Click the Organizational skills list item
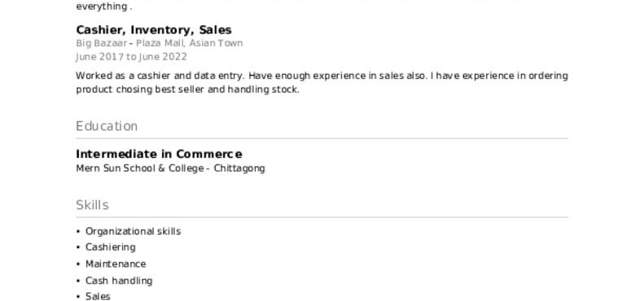Image resolution: width=644 pixels, height=301 pixels. (x=133, y=232)
